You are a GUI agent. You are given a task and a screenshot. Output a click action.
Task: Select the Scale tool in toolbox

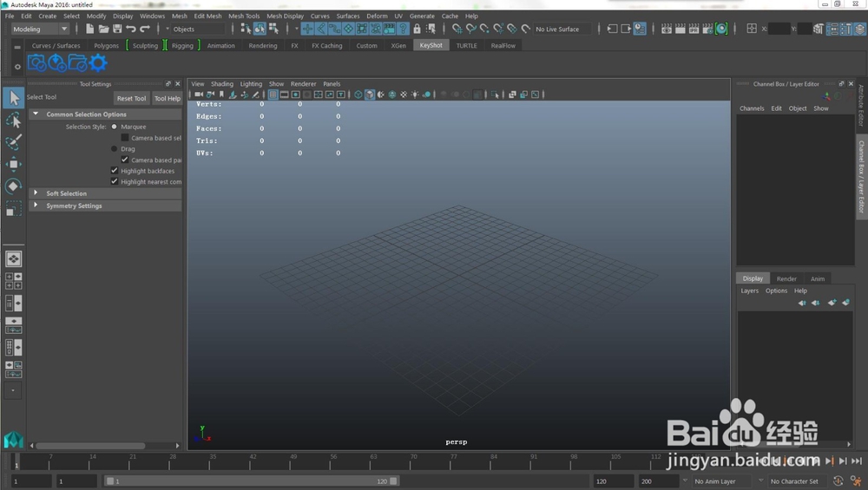(13, 208)
